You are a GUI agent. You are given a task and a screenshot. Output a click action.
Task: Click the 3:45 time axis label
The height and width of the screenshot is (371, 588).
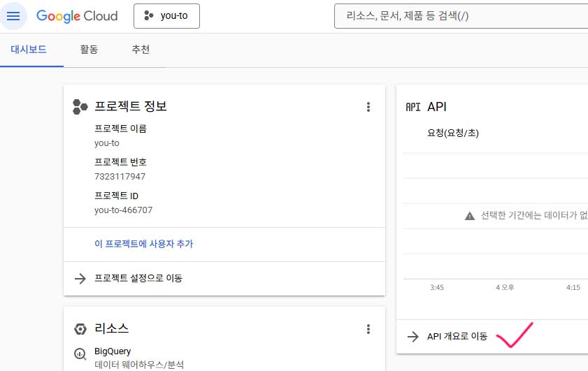[x=437, y=287]
